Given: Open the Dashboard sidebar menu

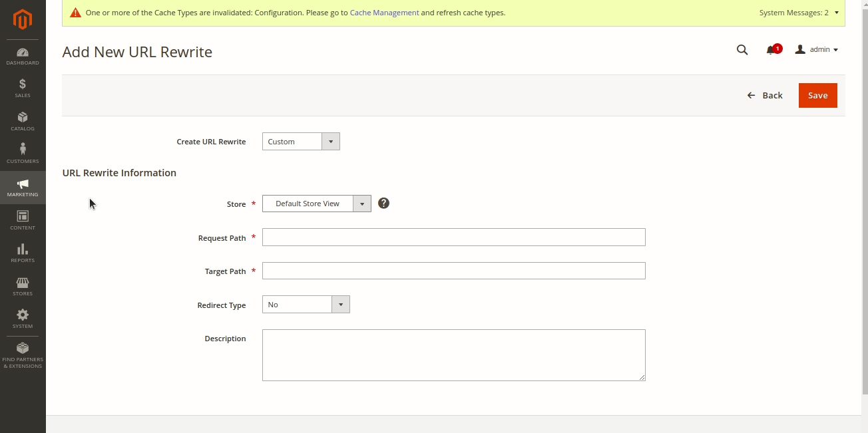Looking at the screenshot, I should click(23, 57).
